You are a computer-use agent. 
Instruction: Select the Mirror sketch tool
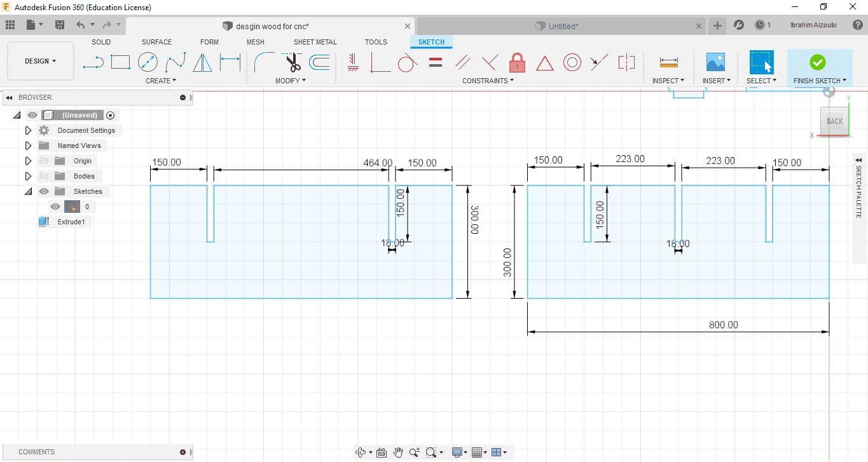202,62
